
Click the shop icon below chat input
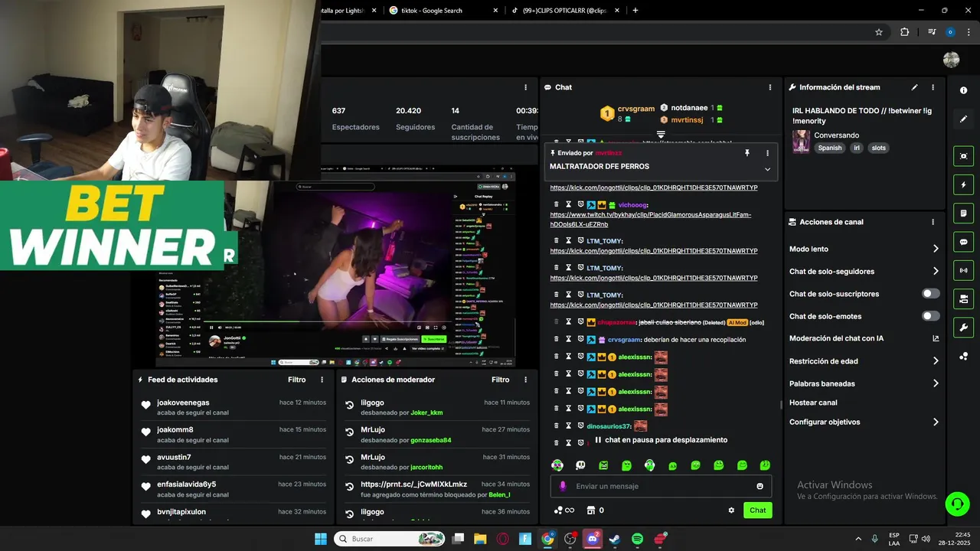[591, 510]
